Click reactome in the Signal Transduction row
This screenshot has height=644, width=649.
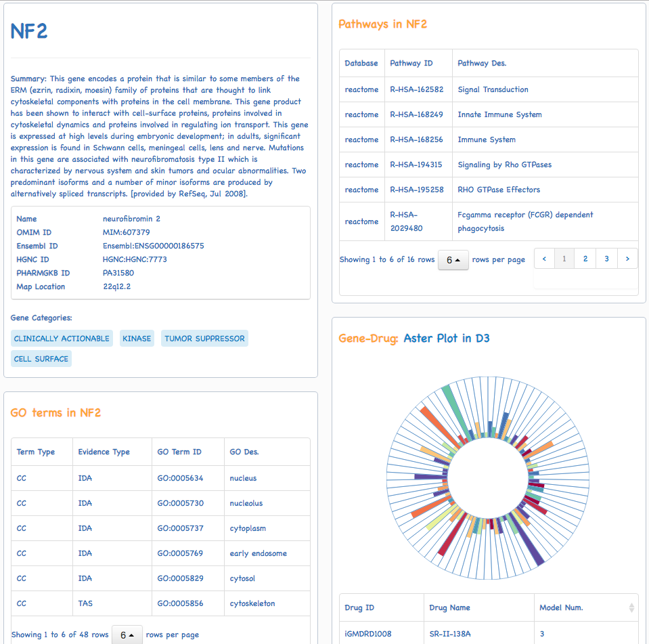coord(361,89)
